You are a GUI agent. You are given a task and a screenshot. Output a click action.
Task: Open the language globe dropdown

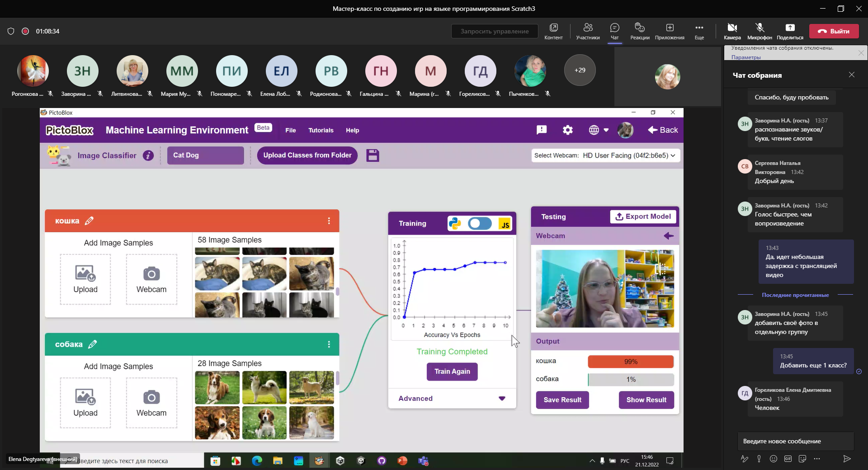click(x=599, y=130)
